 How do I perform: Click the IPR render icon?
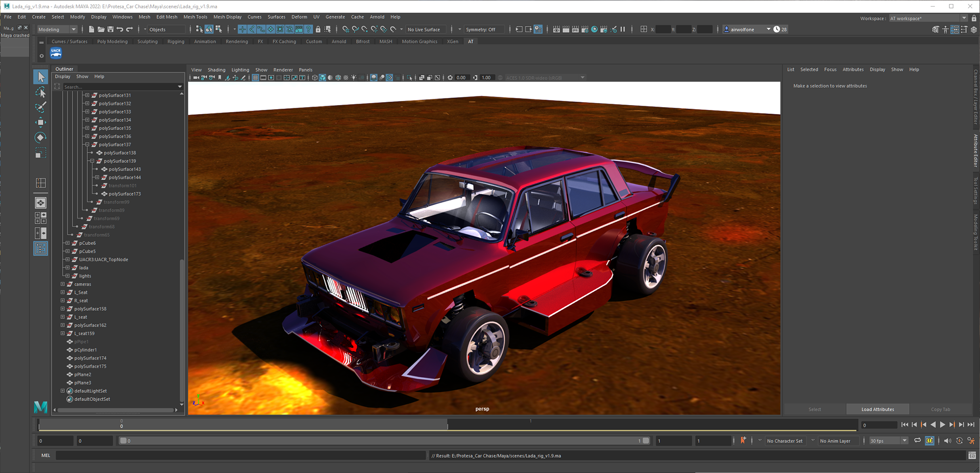(575, 30)
